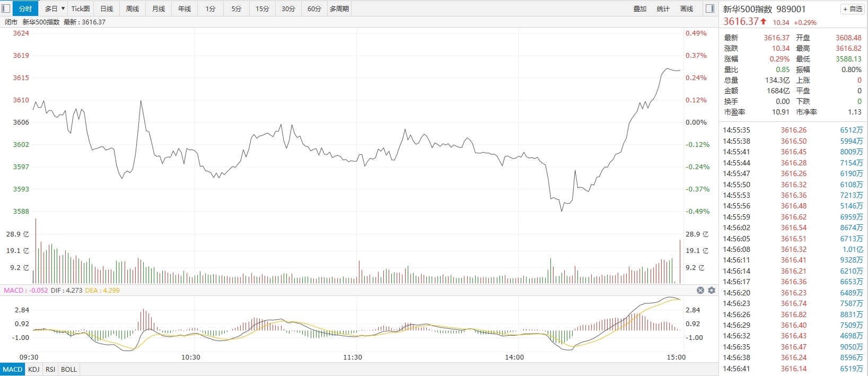Viewport: 868px width, 376px height.
Task: Activate the 画线 draw line tool
Action: click(687, 8)
